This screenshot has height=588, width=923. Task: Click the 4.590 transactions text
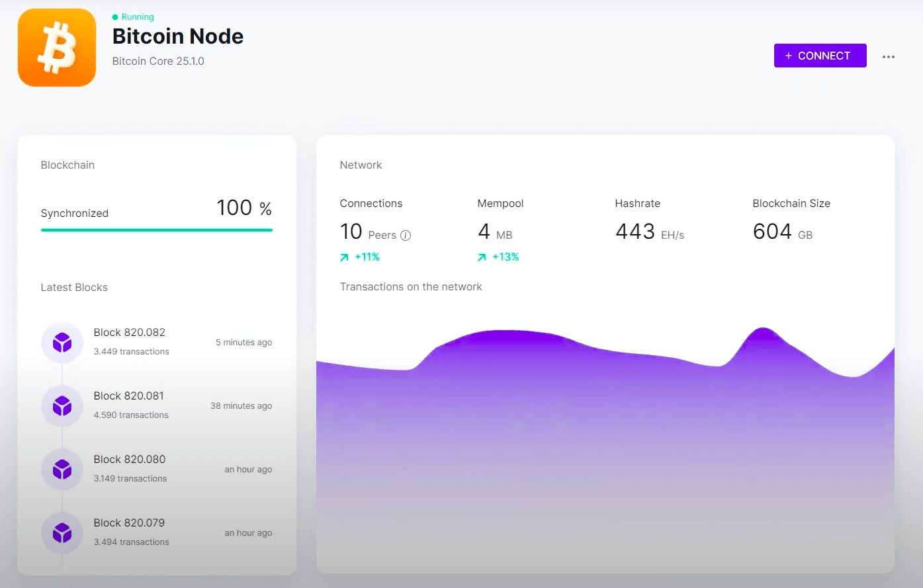(x=131, y=415)
